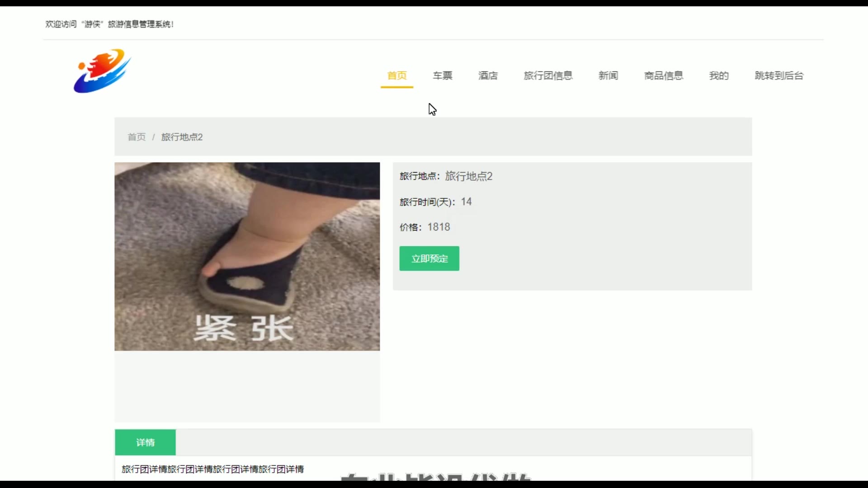Click the welcome message at the top
This screenshot has width=868, height=488.
click(x=109, y=24)
